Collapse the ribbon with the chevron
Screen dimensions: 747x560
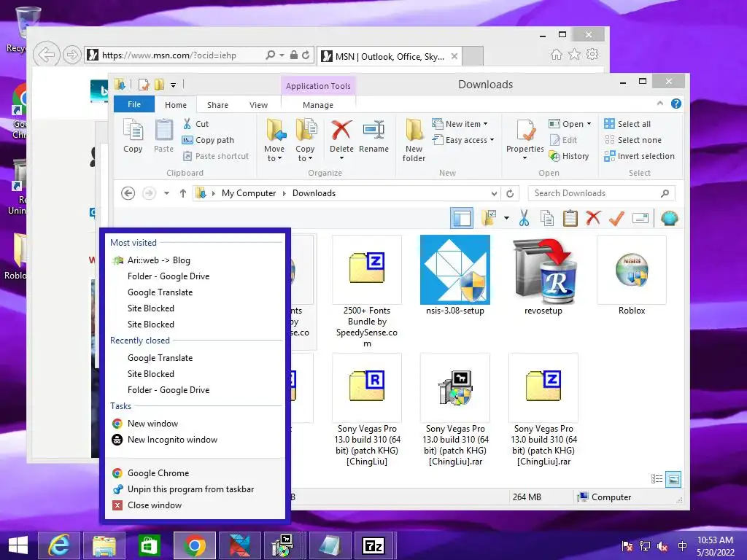click(x=659, y=104)
